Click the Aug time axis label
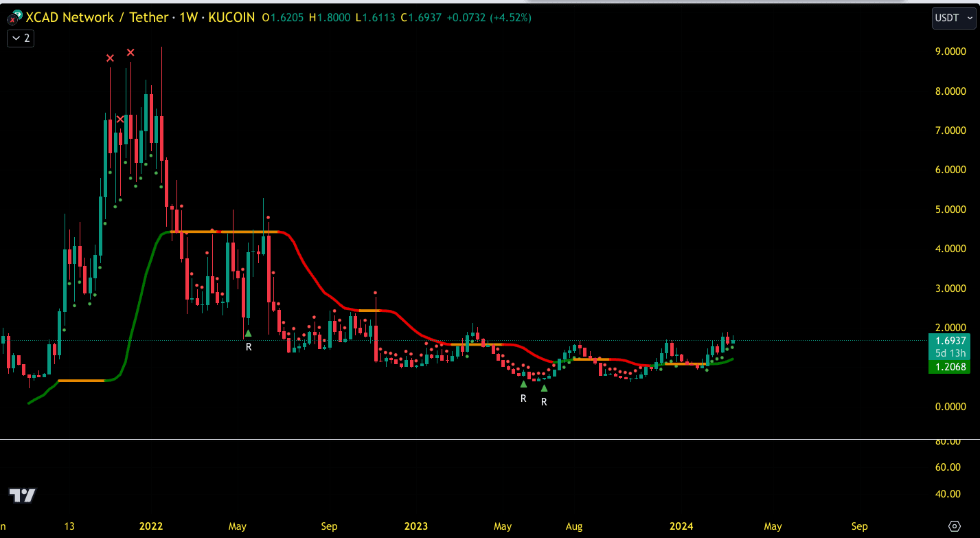The image size is (980, 538). coord(574,526)
